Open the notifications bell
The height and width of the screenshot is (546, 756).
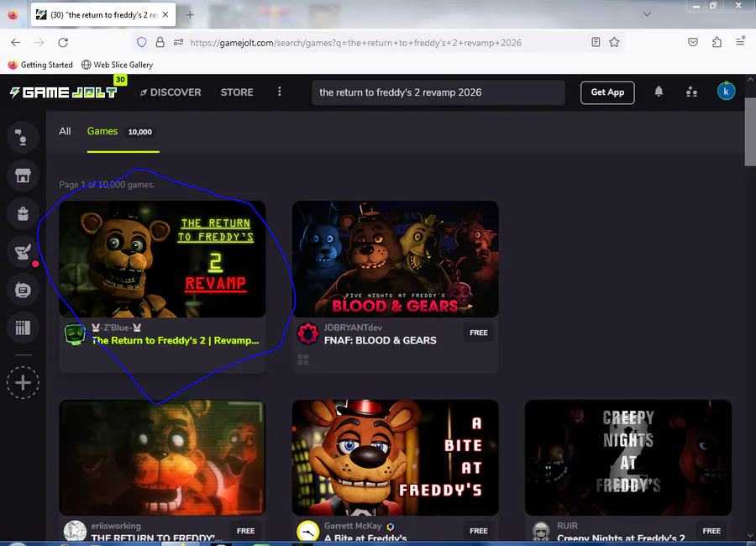[x=659, y=92]
